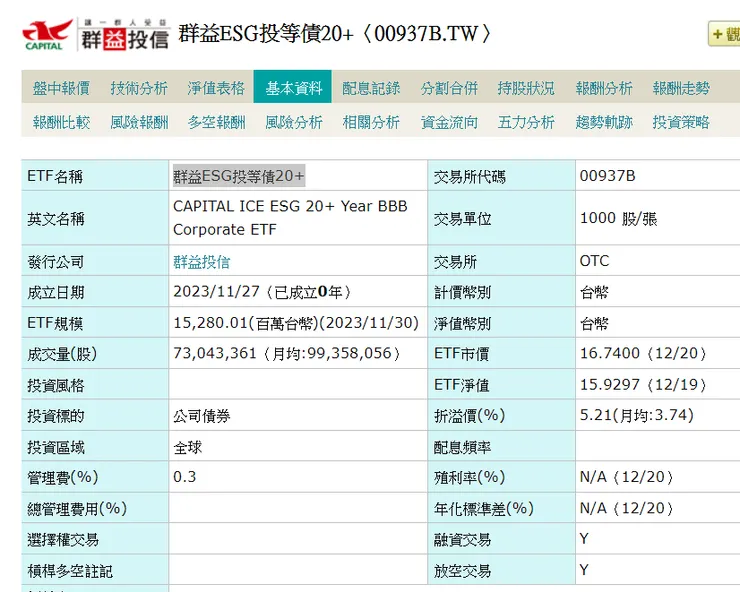Go to the 資金流向 tab
Screen dimensions: 740x592
[449, 122]
